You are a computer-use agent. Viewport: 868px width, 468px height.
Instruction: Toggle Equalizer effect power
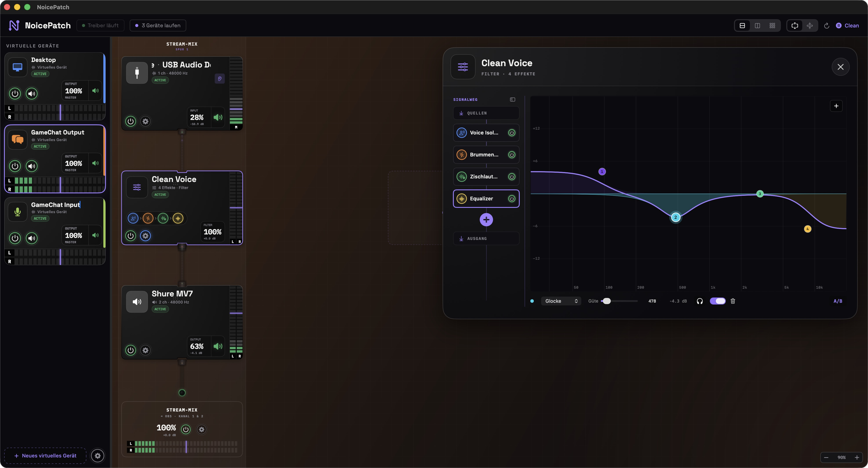(x=511, y=199)
